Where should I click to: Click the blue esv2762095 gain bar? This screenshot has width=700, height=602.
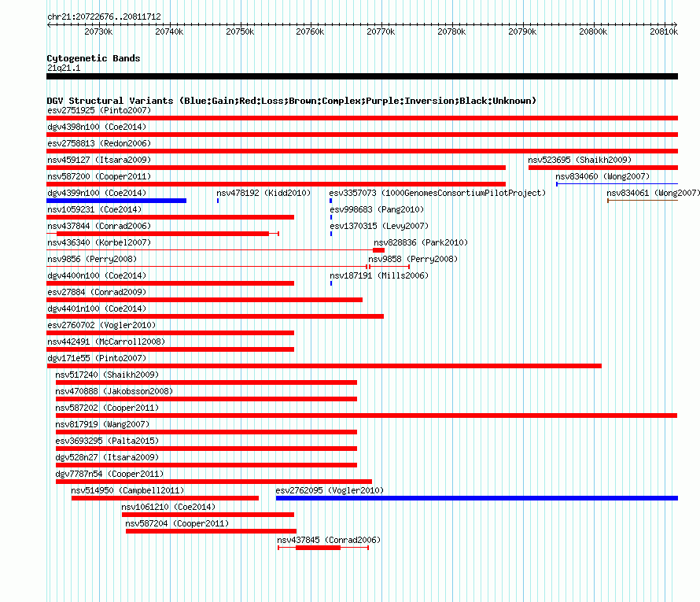(477, 498)
